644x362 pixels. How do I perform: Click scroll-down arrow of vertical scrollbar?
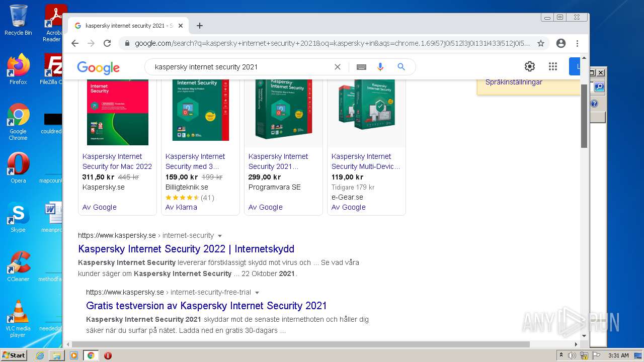(584, 335)
